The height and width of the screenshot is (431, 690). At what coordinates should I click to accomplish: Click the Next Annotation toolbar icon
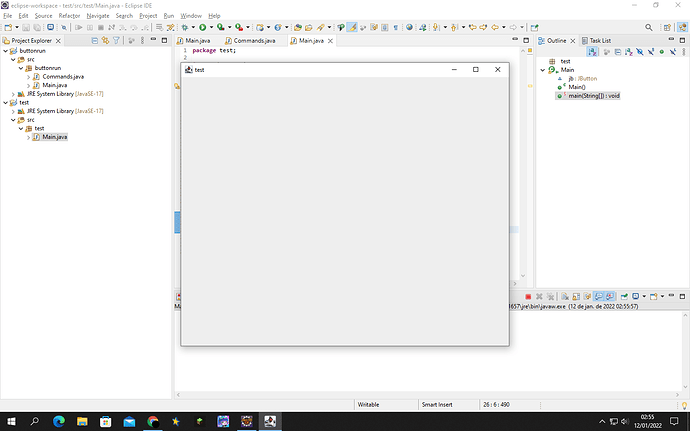[437, 27]
